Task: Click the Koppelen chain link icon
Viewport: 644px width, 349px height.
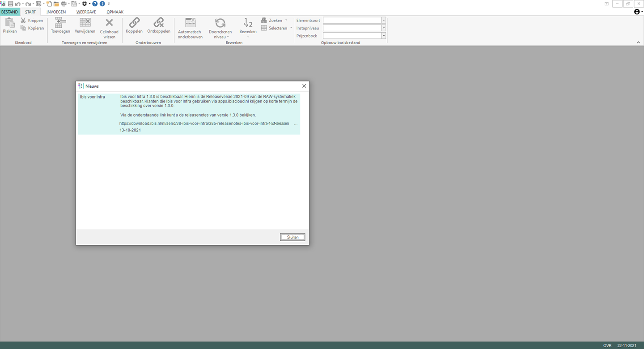Action: [x=134, y=22]
